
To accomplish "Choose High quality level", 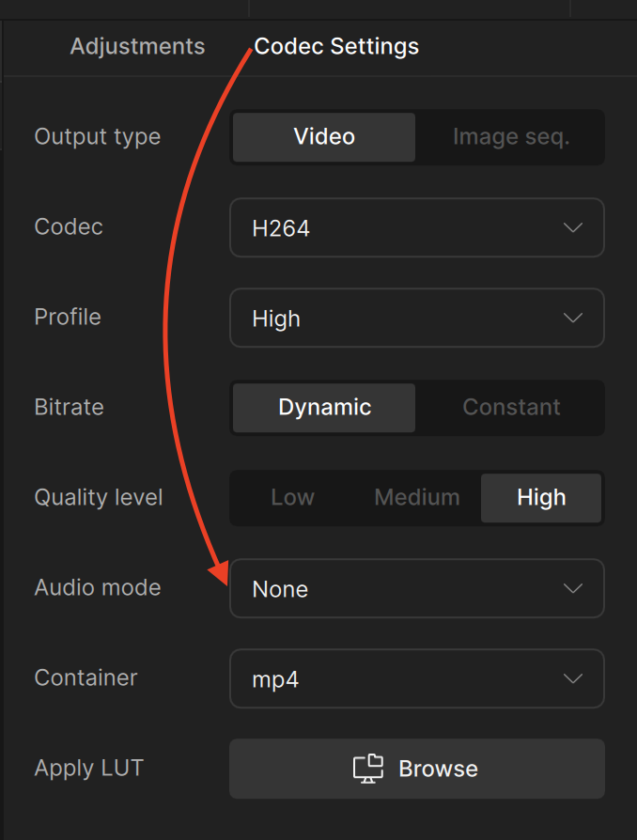I will pos(541,497).
